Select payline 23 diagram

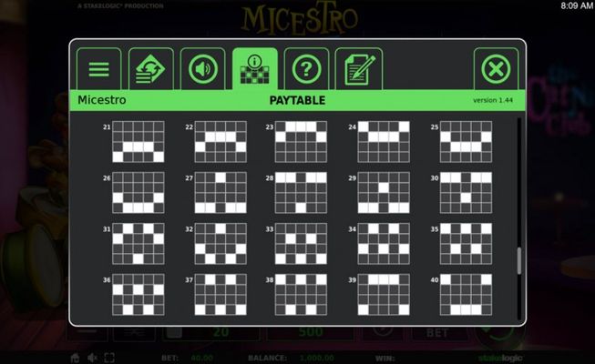[301, 142]
